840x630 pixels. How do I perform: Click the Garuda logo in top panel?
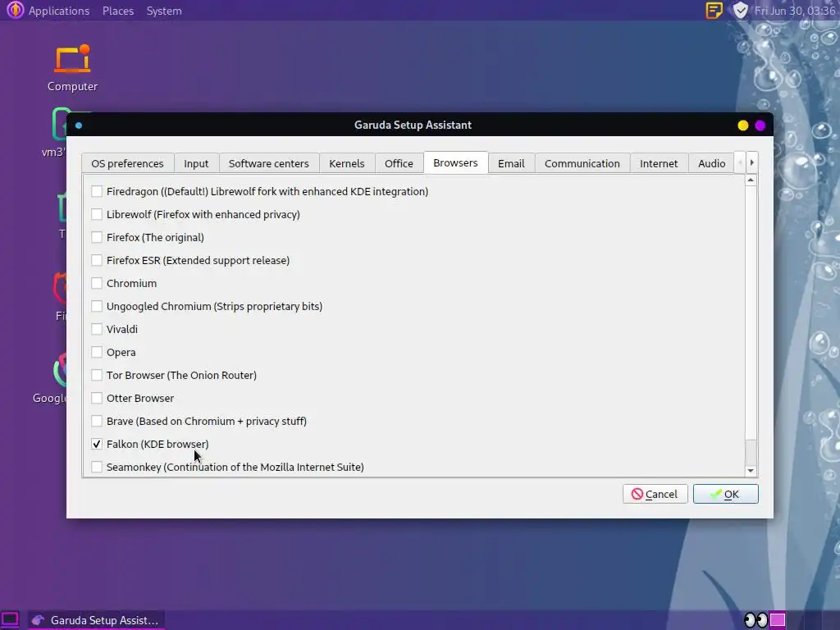click(x=15, y=10)
